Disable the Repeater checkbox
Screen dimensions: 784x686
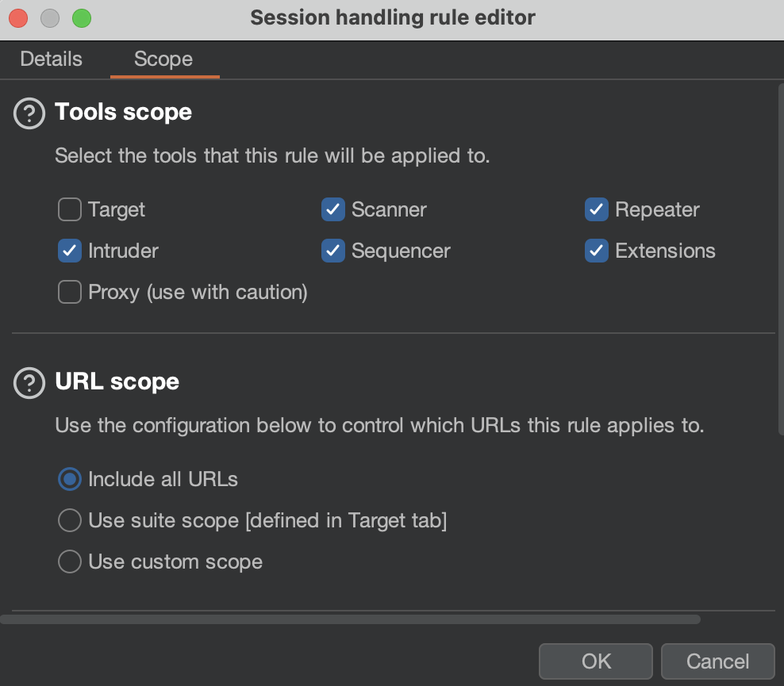[597, 210]
